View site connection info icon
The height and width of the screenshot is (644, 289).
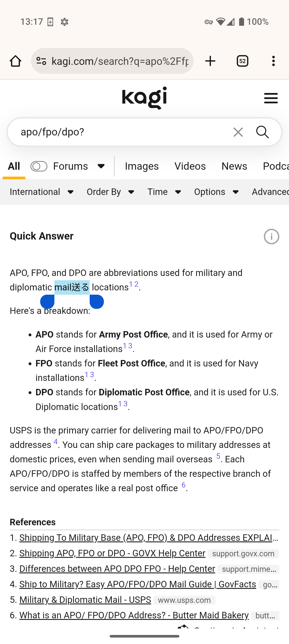tap(41, 61)
